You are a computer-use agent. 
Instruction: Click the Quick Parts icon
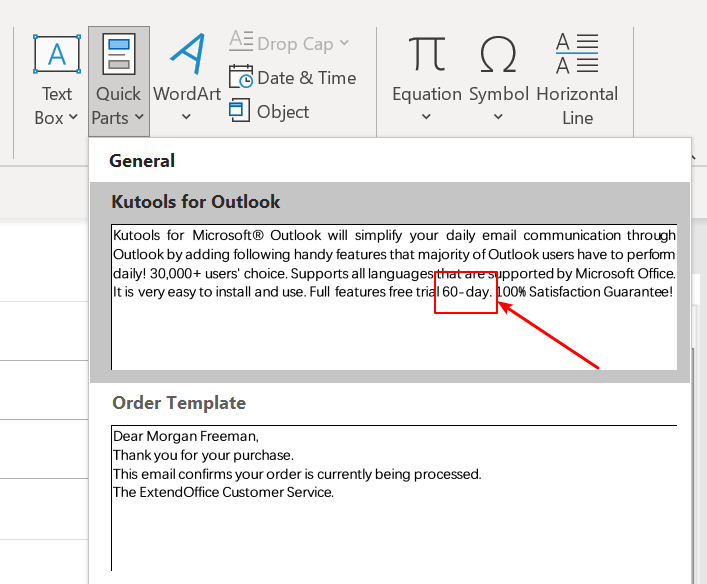[x=119, y=54]
